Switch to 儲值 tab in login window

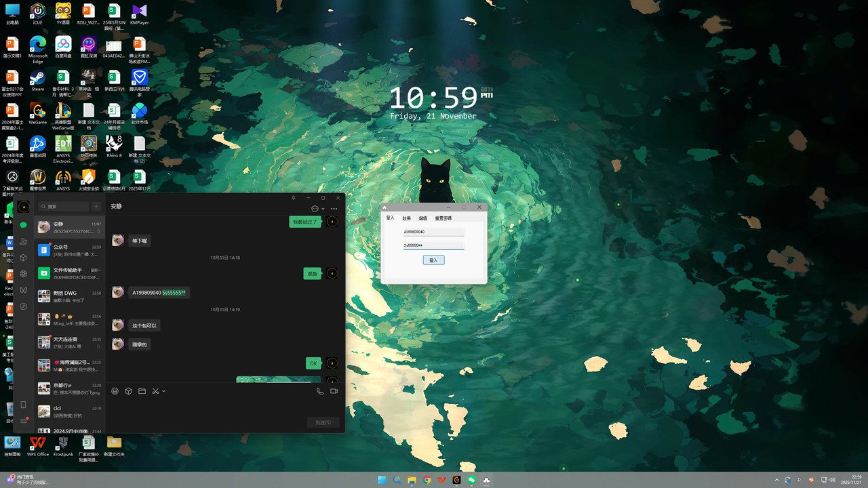[422, 218]
